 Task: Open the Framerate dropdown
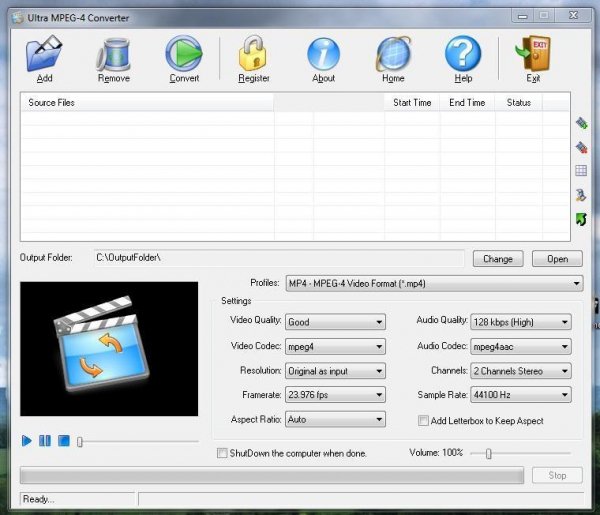pyautogui.click(x=335, y=395)
